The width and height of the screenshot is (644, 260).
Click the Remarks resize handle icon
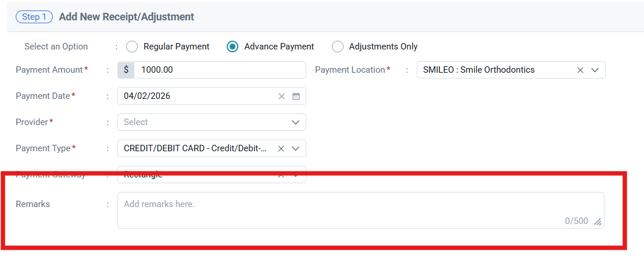598,222
